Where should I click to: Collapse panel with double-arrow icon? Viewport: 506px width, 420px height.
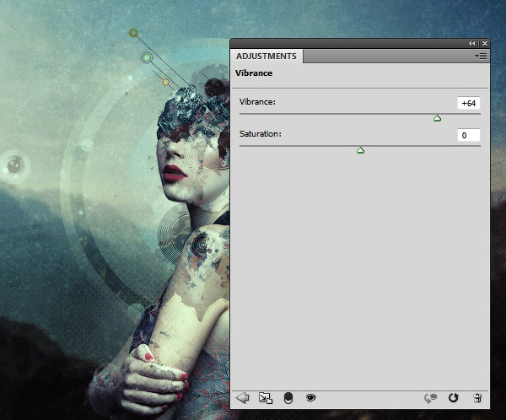click(x=471, y=43)
